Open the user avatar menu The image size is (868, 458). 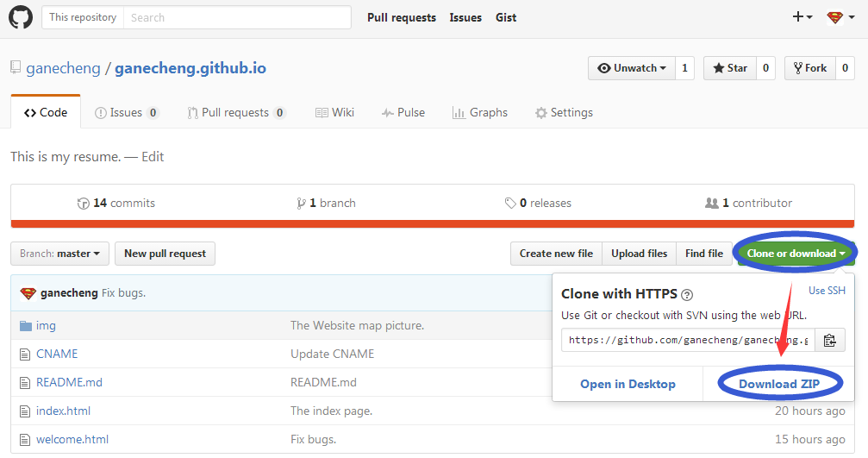click(840, 17)
